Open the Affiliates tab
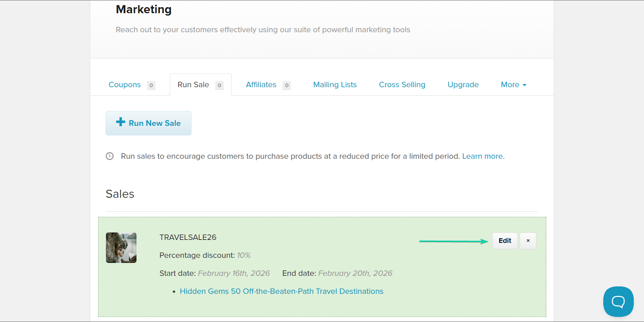644x322 pixels. [x=261, y=85]
